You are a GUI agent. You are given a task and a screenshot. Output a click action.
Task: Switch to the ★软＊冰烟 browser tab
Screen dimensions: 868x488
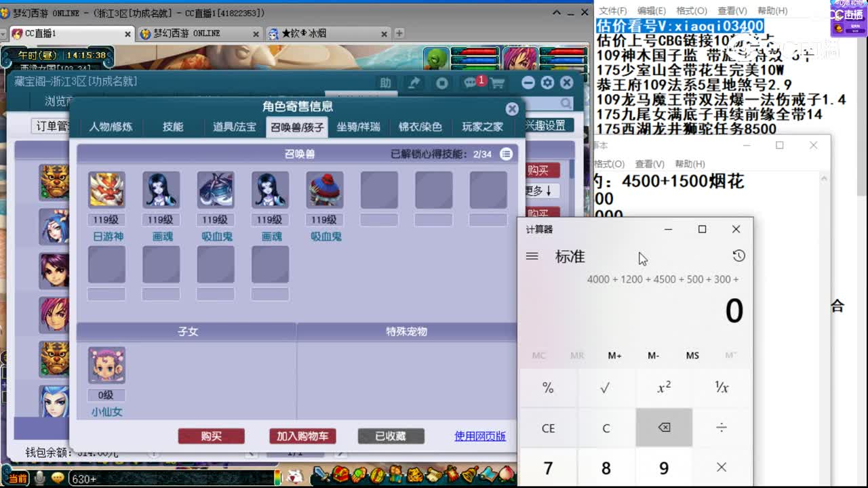(x=327, y=33)
